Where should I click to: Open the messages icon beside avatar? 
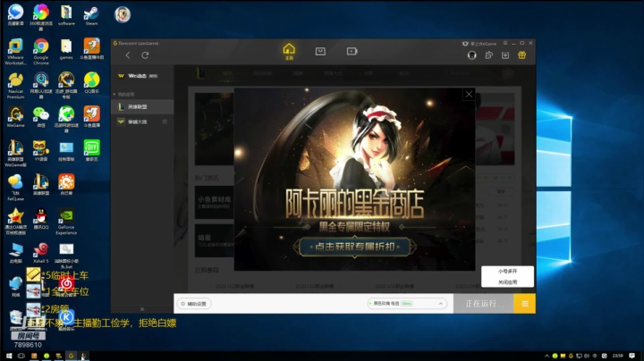[x=488, y=55]
